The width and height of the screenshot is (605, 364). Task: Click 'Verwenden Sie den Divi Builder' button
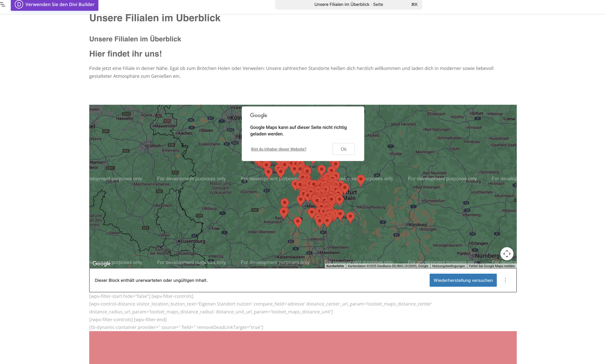(x=54, y=5)
